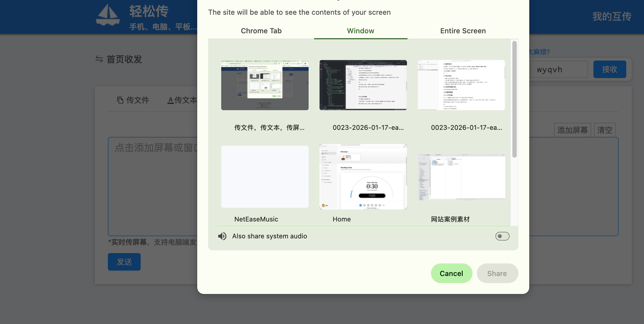Select the 网站案例素材 window thumbnail
Image resolution: width=644 pixels, height=324 pixels.
[x=461, y=176]
